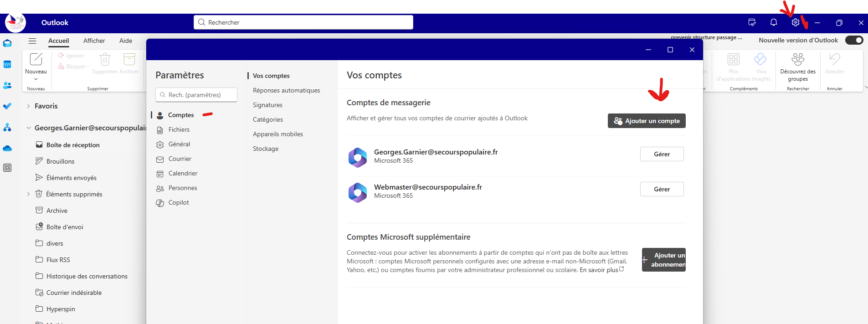This screenshot has height=324, width=868.
Task: Click the Outlook organization logo
Action: tap(15, 22)
